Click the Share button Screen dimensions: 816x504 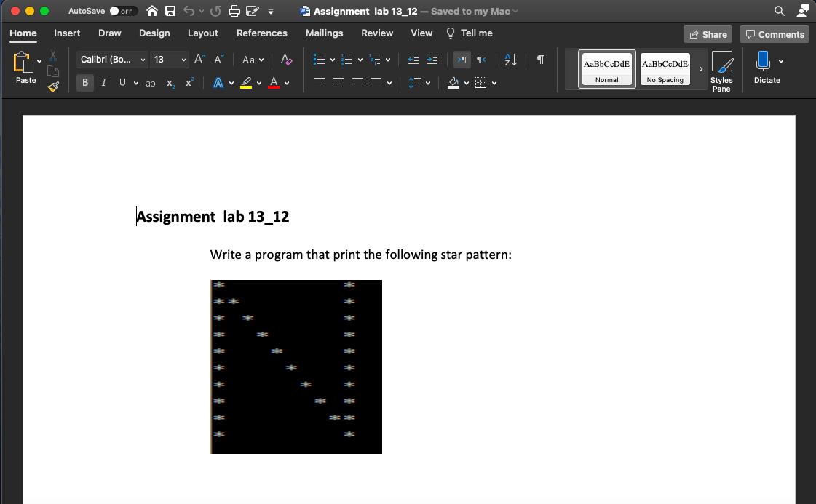(x=708, y=34)
